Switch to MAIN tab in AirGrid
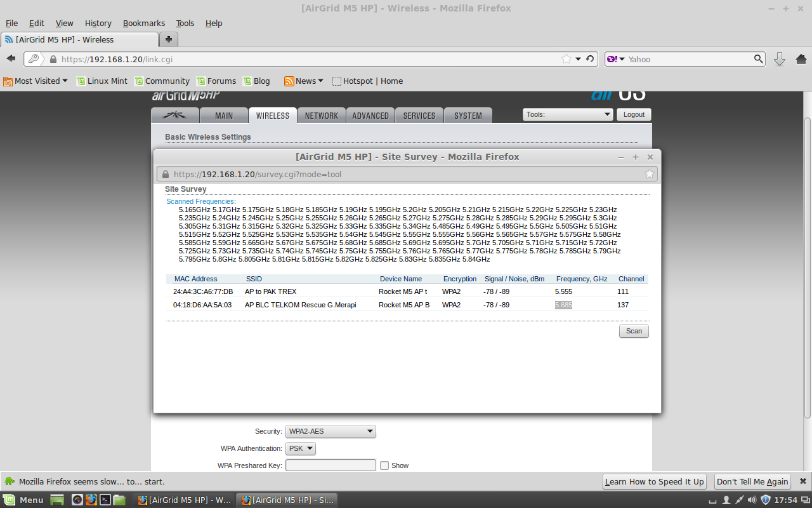The height and width of the screenshot is (508, 812). (x=224, y=116)
